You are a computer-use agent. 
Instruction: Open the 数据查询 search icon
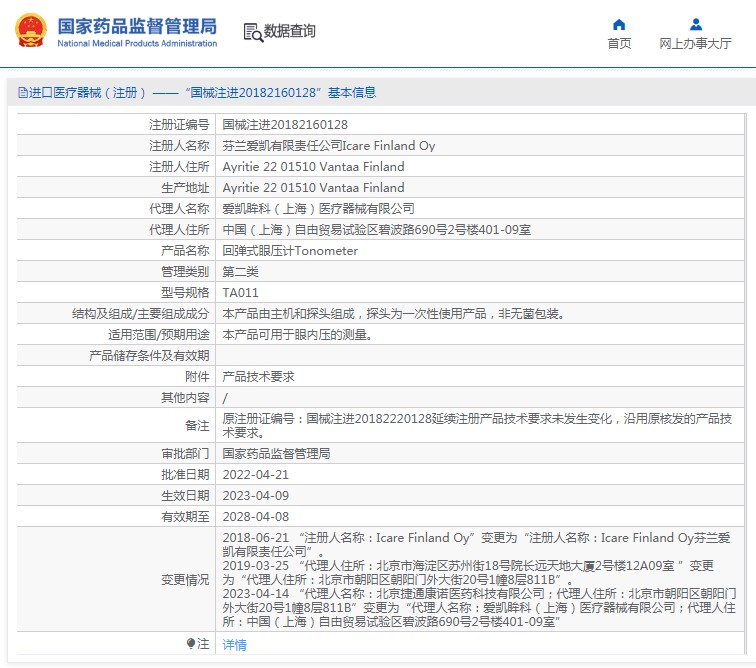click(253, 32)
